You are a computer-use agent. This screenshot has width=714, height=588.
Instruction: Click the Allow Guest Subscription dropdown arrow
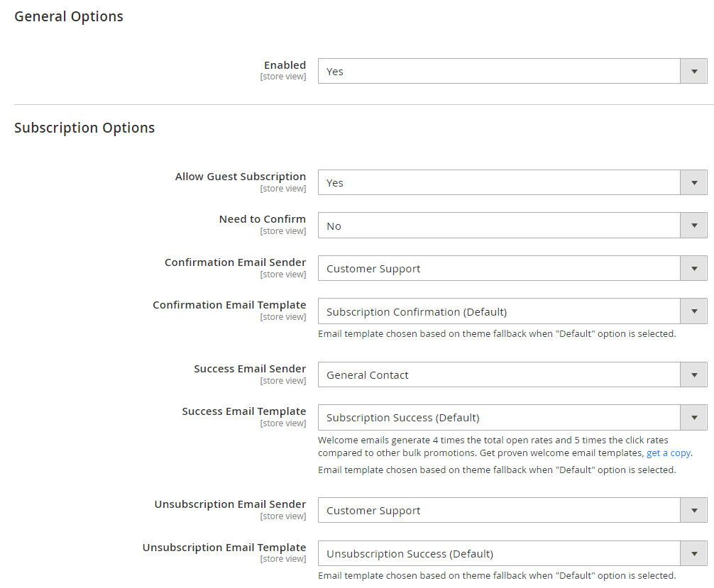[693, 182]
